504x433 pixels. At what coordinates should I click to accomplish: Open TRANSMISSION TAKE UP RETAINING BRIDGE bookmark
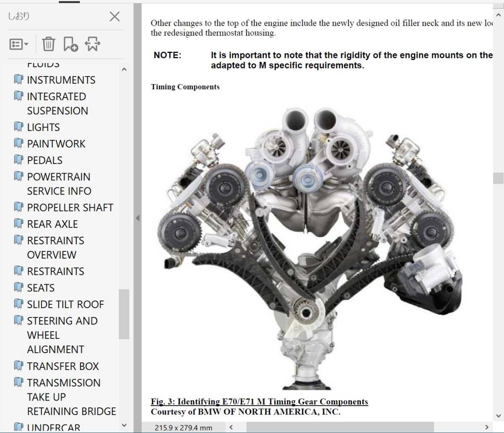(x=71, y=397)
